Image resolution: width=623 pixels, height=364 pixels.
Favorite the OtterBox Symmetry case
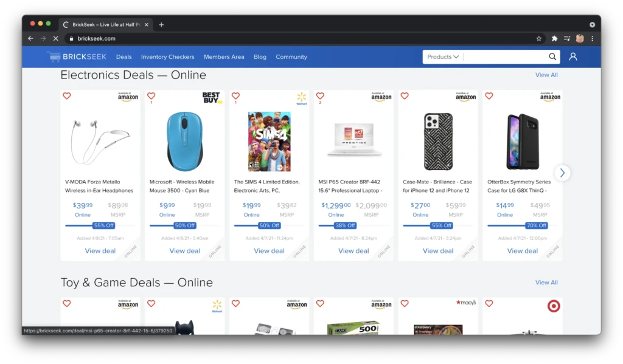pos(489,95)
